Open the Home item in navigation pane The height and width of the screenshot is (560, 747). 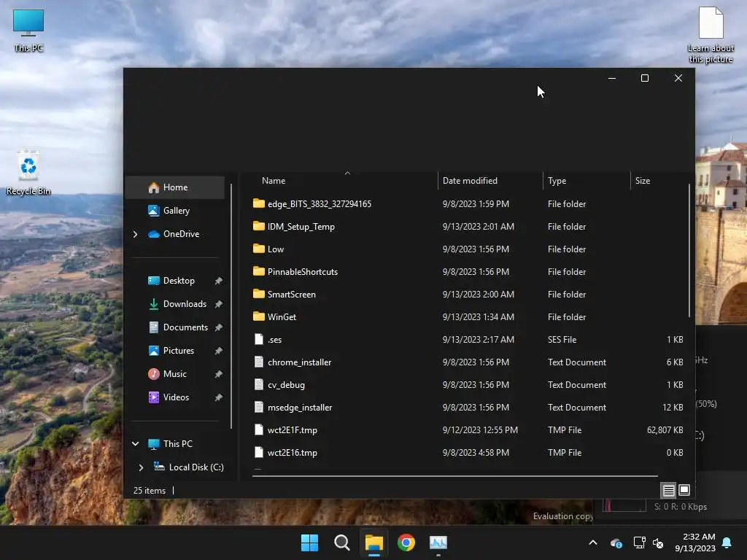175,187
